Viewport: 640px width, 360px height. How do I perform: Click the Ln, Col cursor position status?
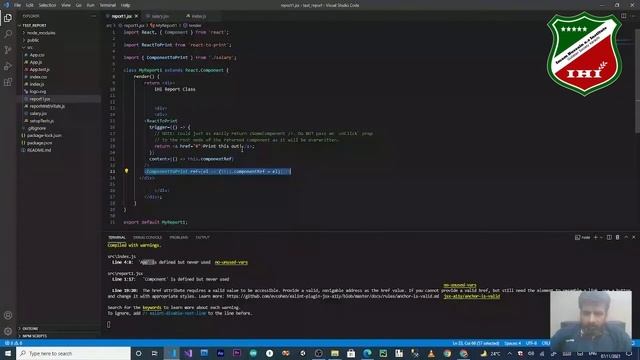click(x=476, y=343)
